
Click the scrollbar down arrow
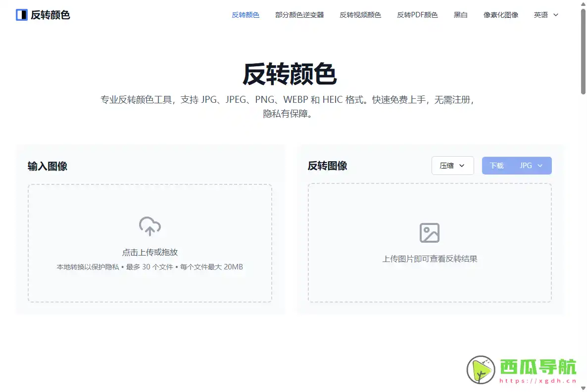583,388
